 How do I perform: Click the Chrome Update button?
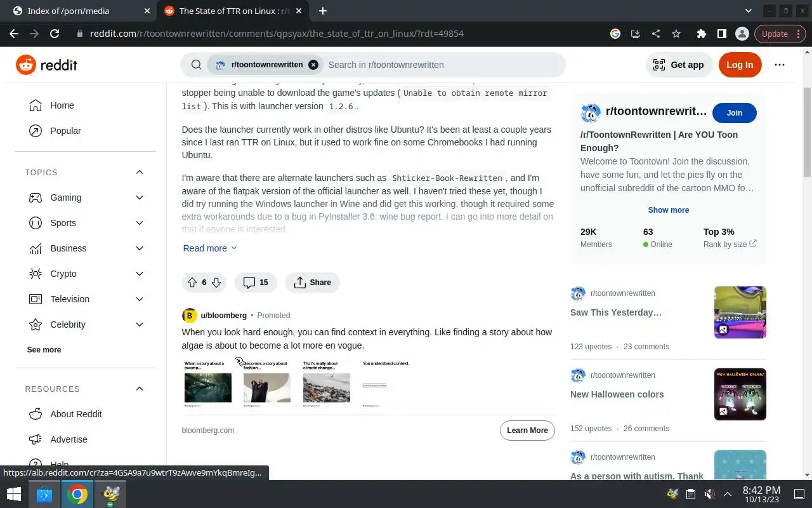[x=780, y=34]
